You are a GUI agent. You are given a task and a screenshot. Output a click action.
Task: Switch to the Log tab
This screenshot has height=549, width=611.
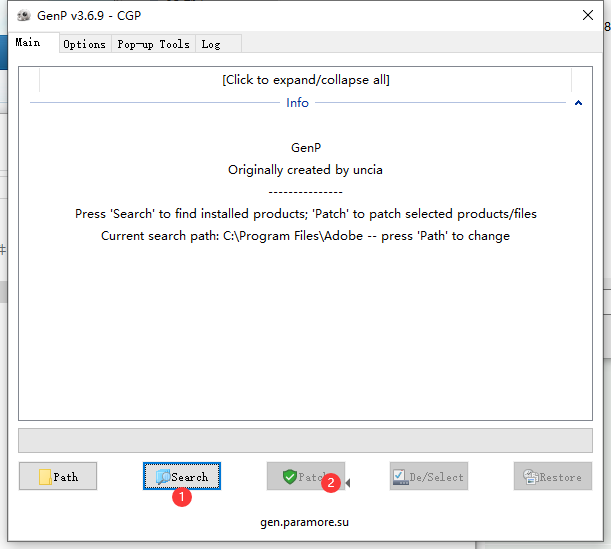(x=211, y=44)
